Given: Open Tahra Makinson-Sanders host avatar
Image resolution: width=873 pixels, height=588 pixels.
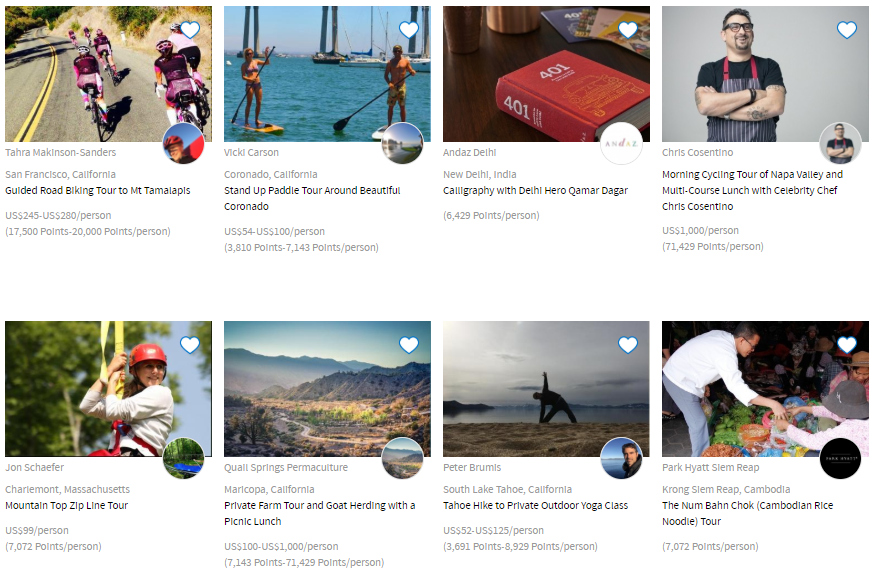Looking at the screenshot, I should (x=183, y=143).
